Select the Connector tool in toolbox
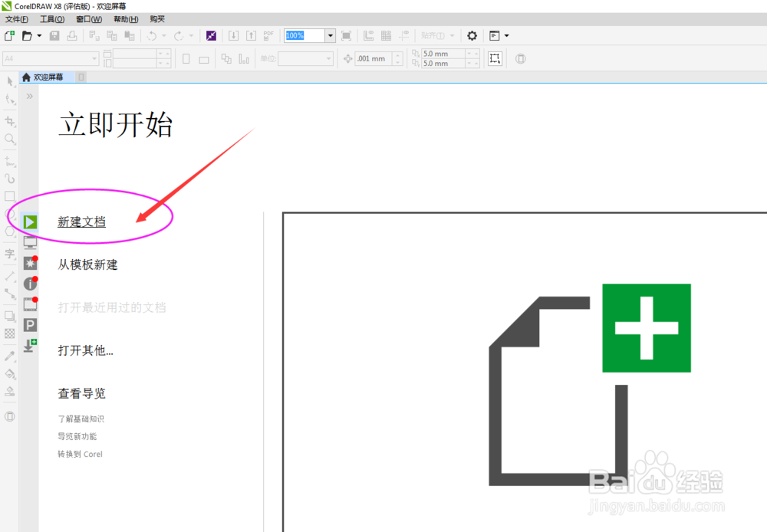Image resolution: width=767 pixels, height=532 pixels. [10, 294]
